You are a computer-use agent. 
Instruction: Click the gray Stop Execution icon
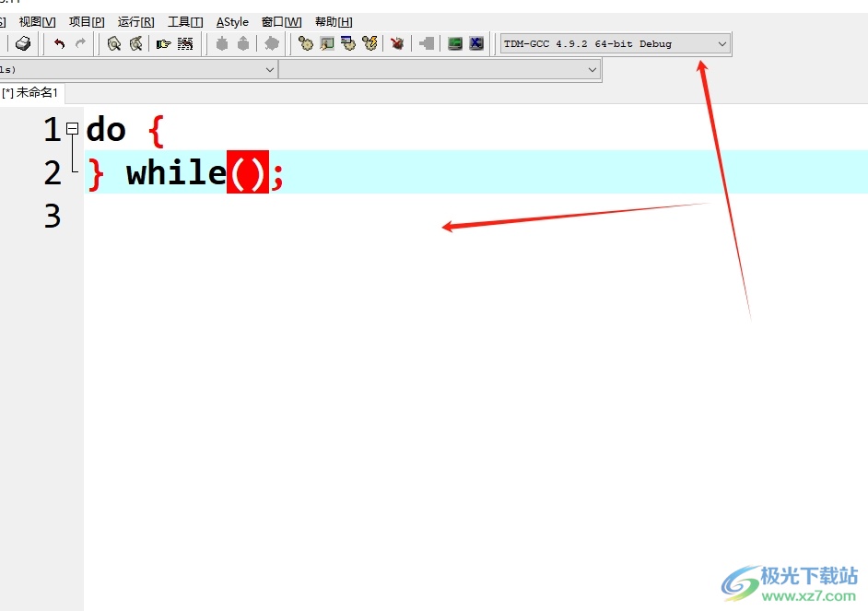(x=427, y=43)
